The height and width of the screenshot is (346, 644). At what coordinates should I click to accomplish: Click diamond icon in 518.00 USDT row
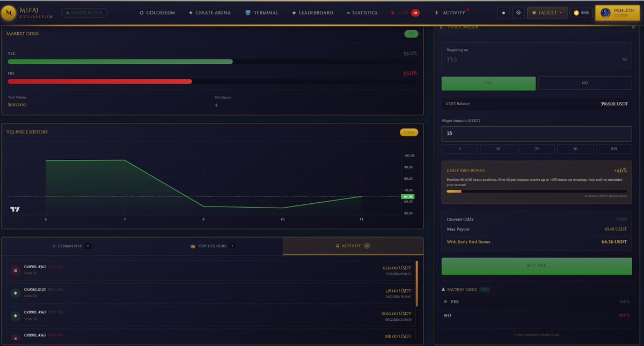click(x=15, y=293)
